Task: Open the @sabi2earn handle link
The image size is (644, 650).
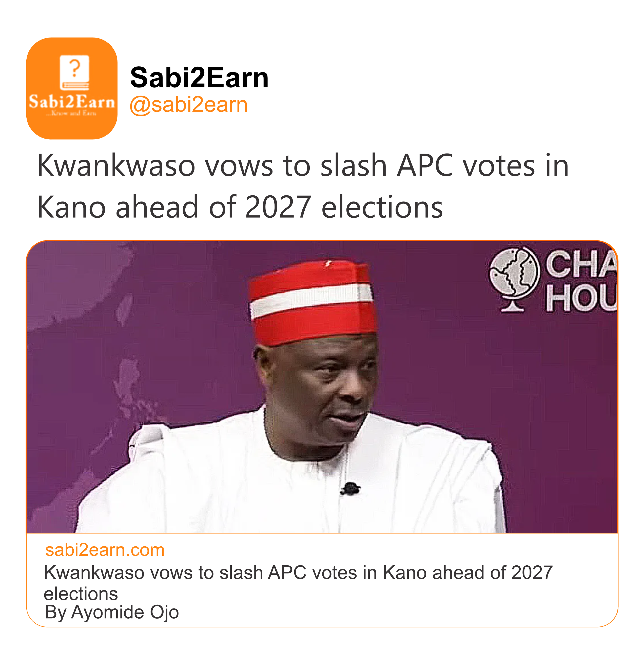Action: click(x=188, y=105)
